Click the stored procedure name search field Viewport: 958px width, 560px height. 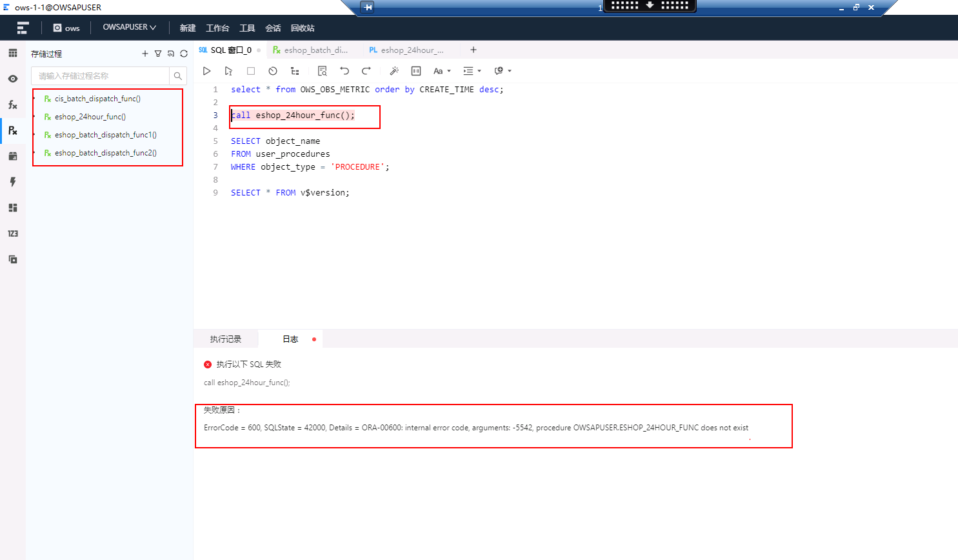pyautogui.click(x=101, y=75)
